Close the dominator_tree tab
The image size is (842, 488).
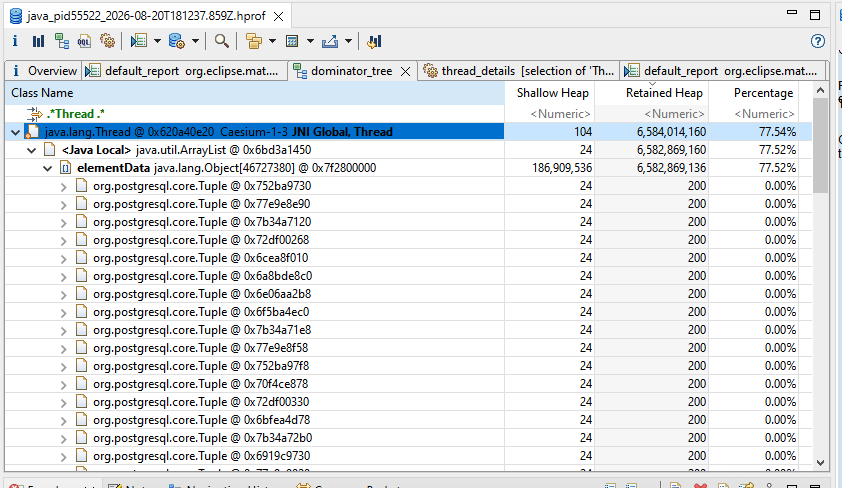point(406,71)
